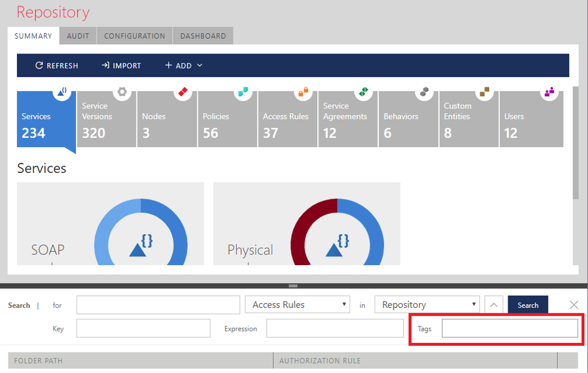Click the Import arrow icon

pos(105,66)
